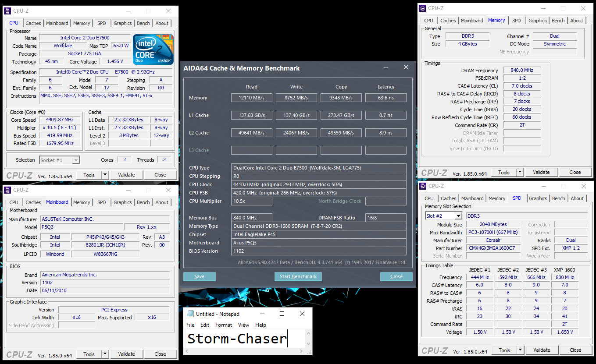This screenshot has width=596, height=364.
Task: Click motherboard Model value P5Q3
Action: click(x=82, y=227)
